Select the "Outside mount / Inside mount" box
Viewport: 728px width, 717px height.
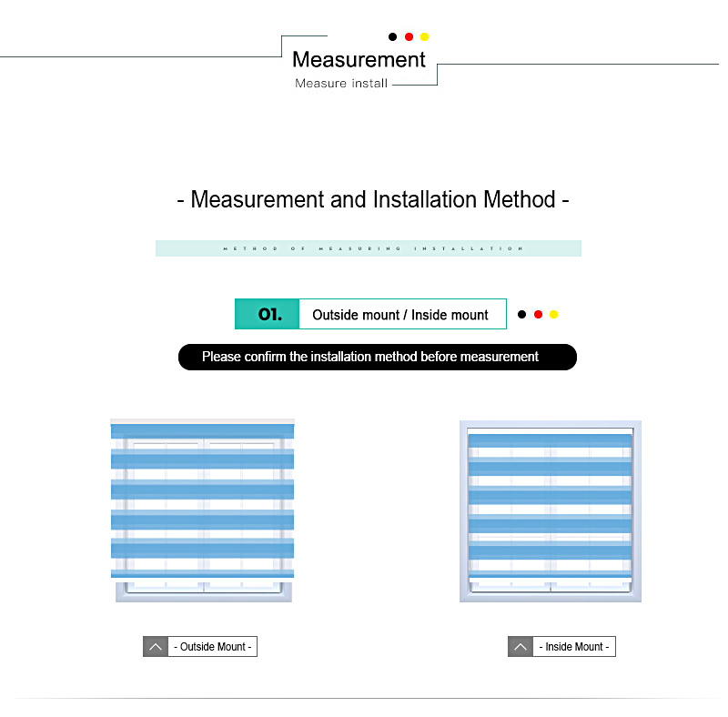click(x=401, y=315)
